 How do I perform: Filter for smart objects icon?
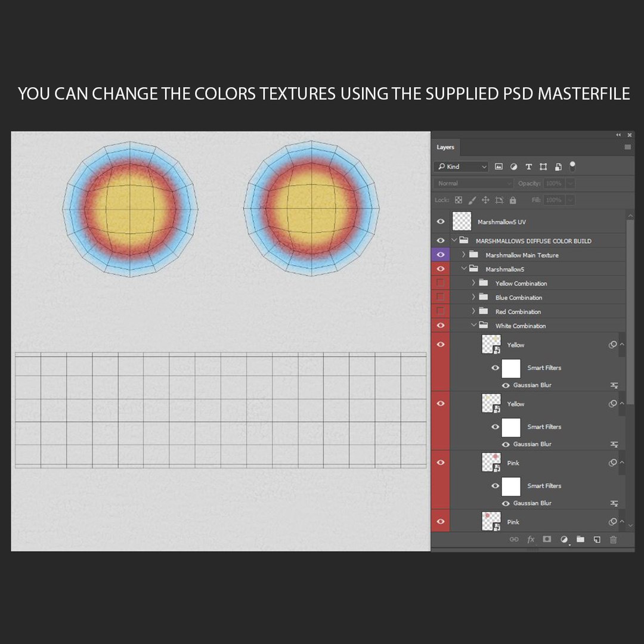click(558, 166)
